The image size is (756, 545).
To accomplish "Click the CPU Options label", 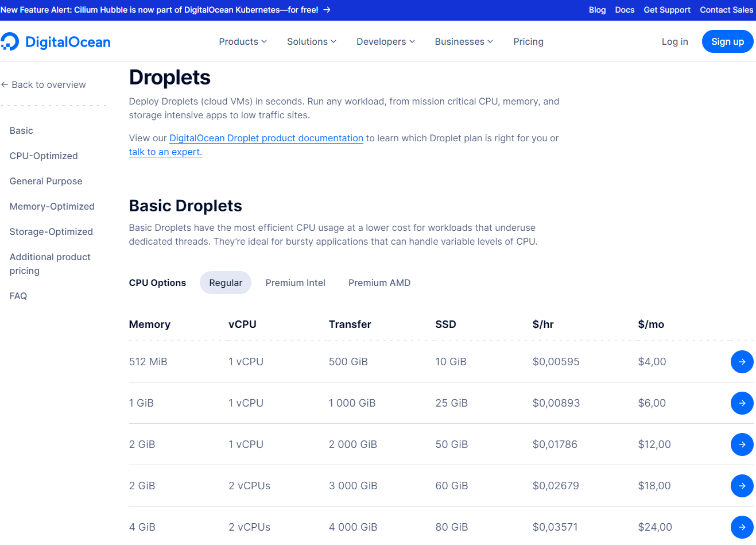I will coord(157,283).
